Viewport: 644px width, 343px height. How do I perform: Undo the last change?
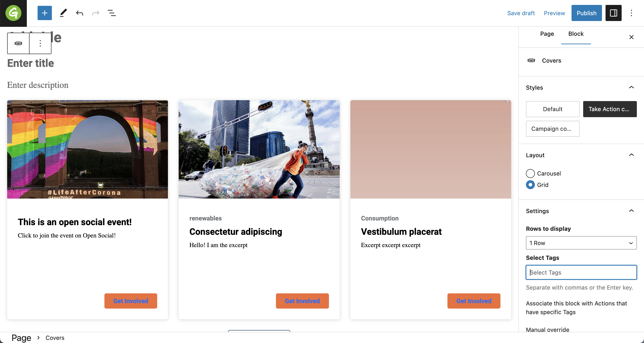tap(80, 13)
